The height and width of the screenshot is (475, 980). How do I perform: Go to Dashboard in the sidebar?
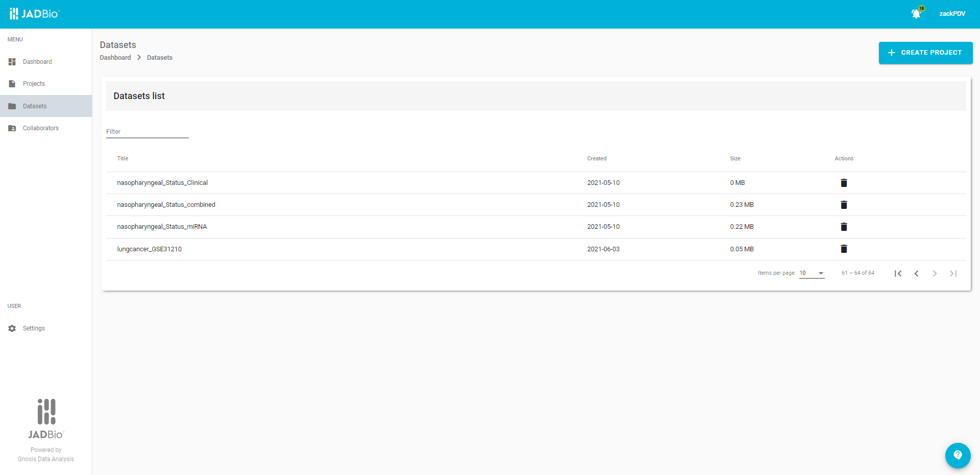click(46, 62)
